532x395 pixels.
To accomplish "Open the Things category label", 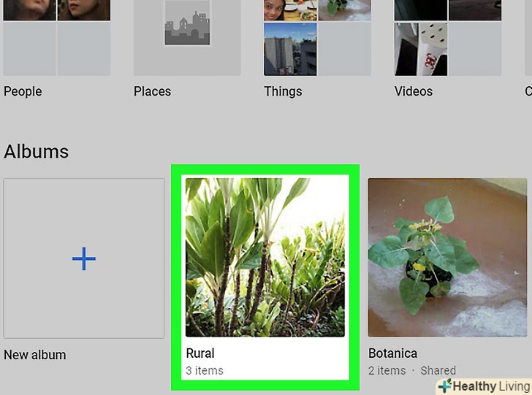I will click(283, 91).
